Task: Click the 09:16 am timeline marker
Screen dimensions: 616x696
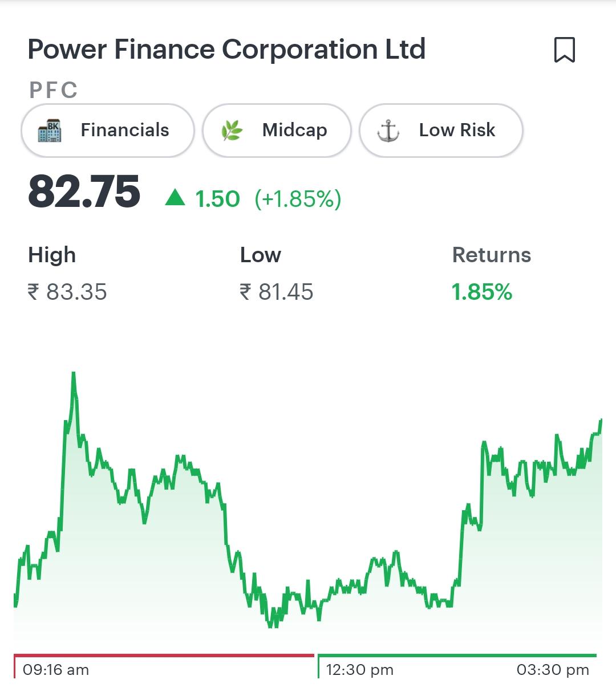Action: tap(56, 670)
